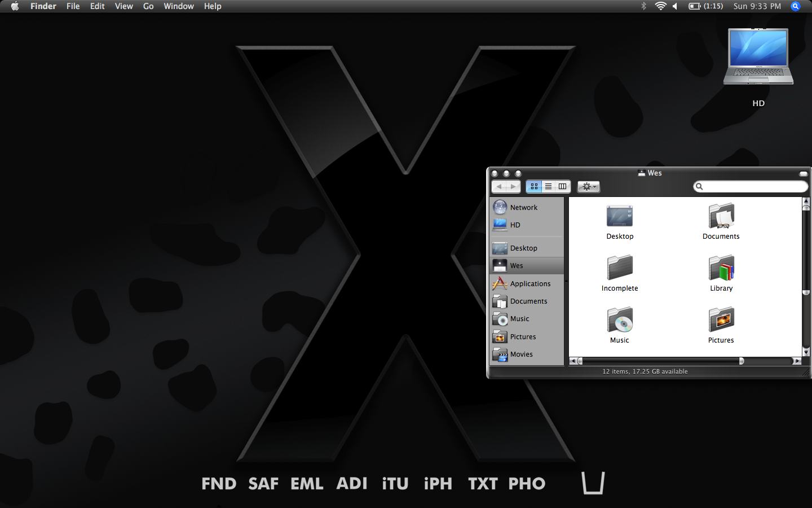Launch FND from the dock
Screen dimensions: 812x508
pyautogui.click(x=219, y=484)
